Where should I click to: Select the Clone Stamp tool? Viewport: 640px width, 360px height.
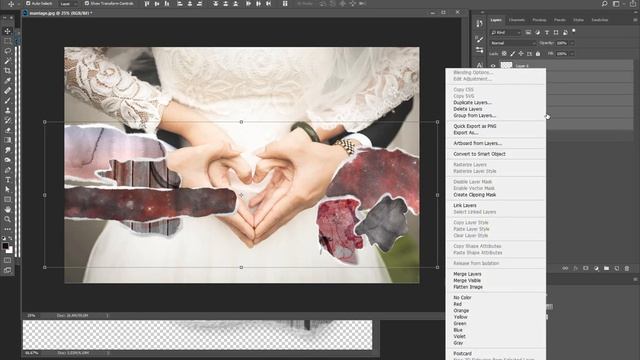pos(7,110)
